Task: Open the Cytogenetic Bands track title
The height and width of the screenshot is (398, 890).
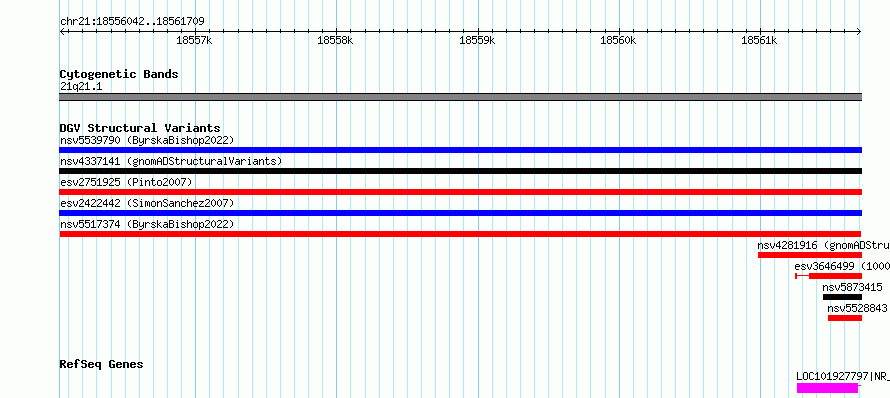Action: [x=119, y=74]
